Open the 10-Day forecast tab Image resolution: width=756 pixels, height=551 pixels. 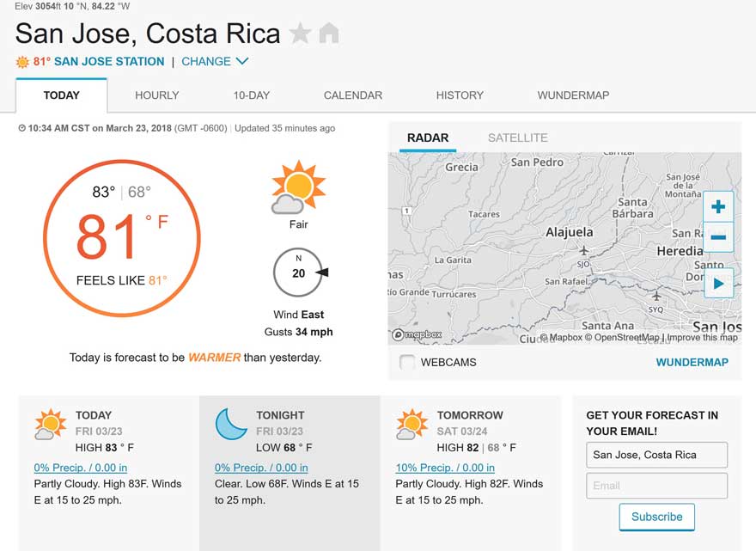[x=251, y=95]
